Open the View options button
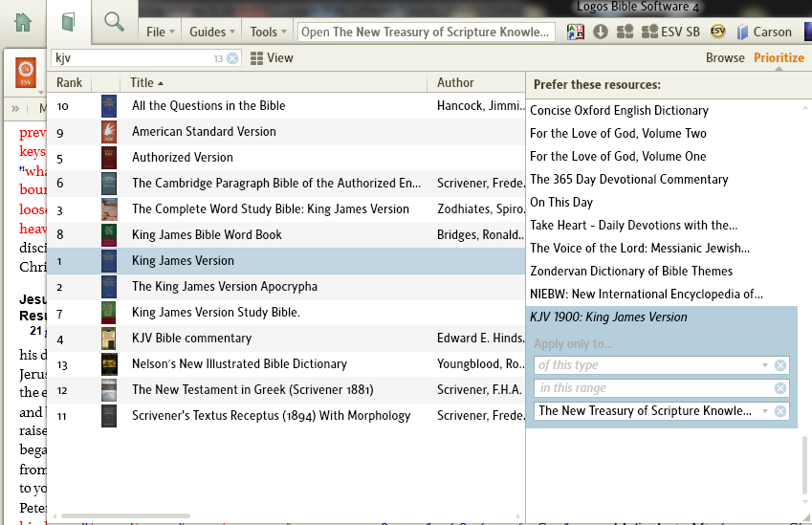The image size is (812, 525). click(272, 58)
